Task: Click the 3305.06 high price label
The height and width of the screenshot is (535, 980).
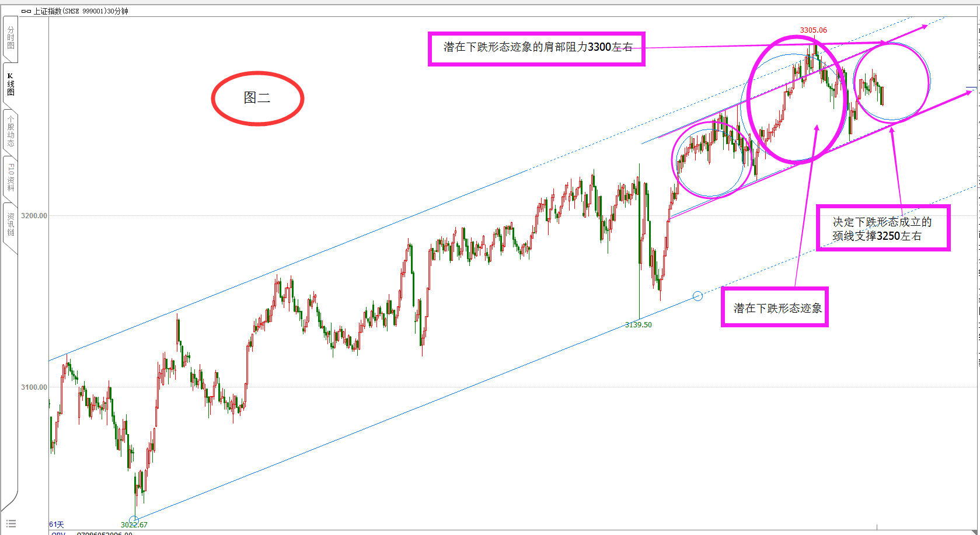Action: coord(813,30)
